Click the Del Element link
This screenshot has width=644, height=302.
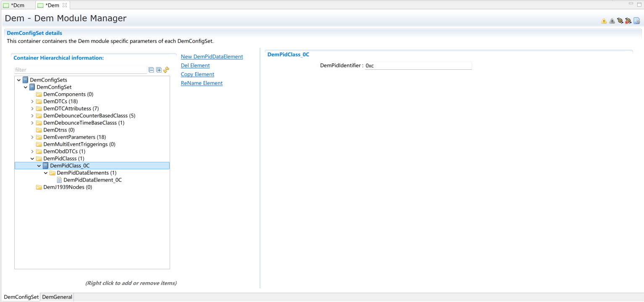195,66
